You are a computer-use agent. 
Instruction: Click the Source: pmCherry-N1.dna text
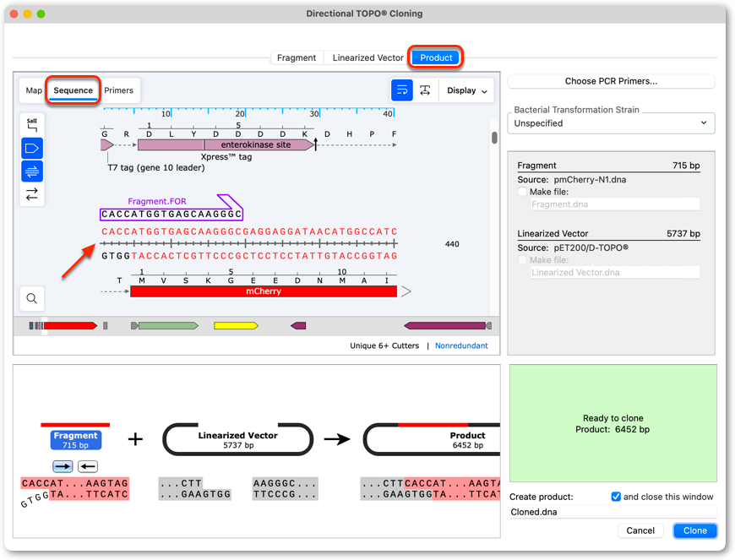coord(571,179)
